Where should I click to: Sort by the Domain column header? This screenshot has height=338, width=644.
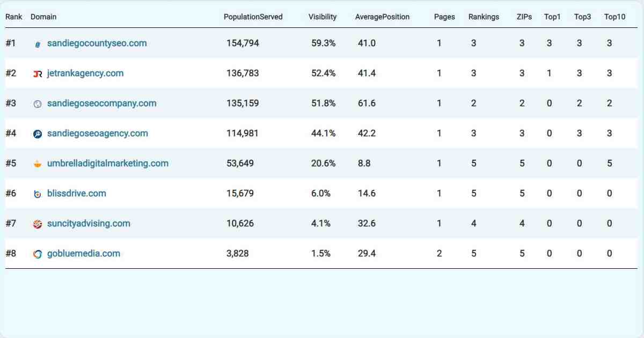tap(43, 17)
